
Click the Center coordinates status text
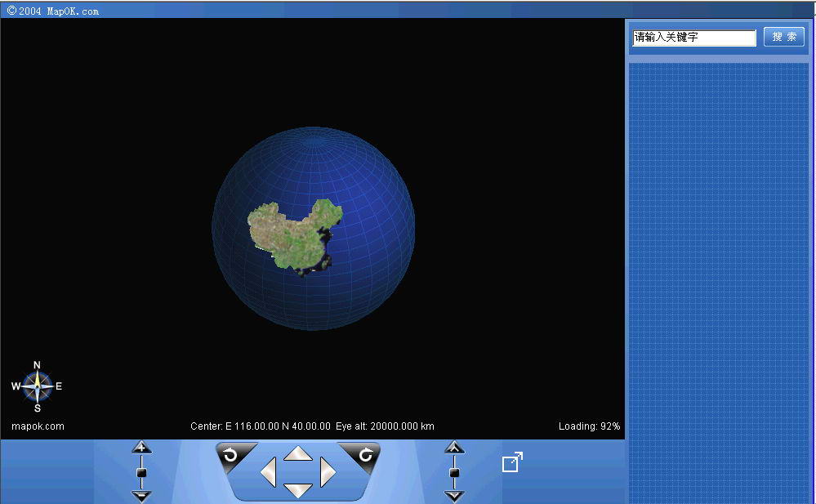[261, 426]
